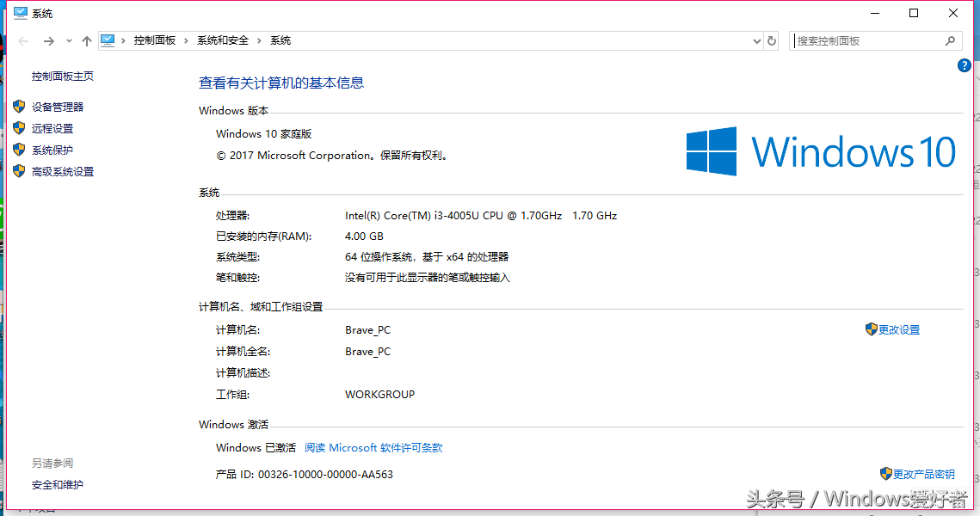
Task: Expand the address bar history dropdown
Action: [x=757, y=41]
